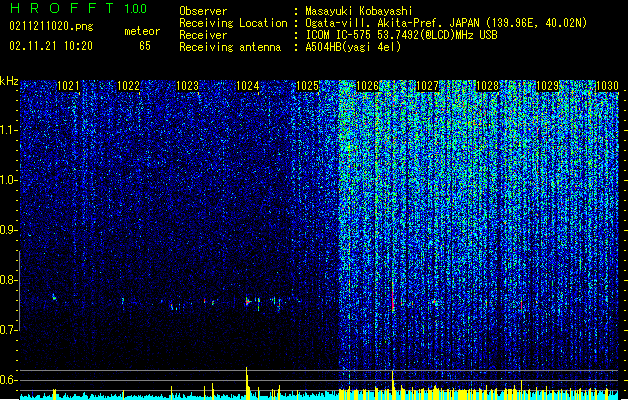Click the 1028 time marker
Image resolution: width=629 pixels, height=400 pixels.
[x=487, y=86]
